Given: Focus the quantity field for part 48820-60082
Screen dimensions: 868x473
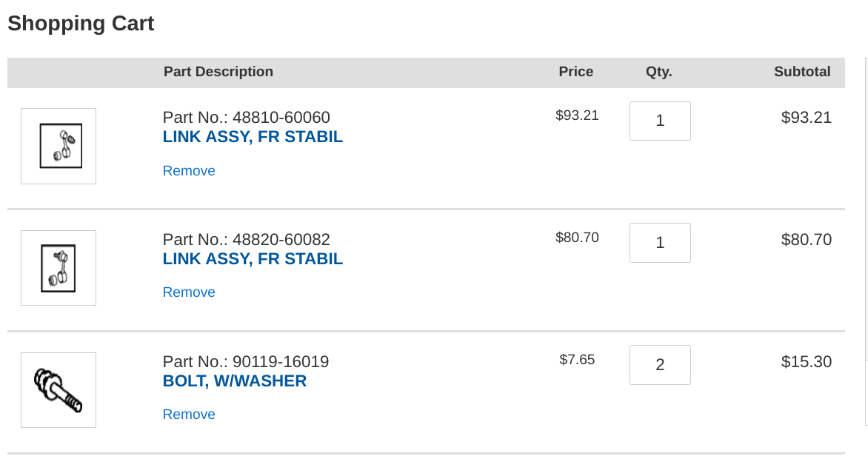Looking at the screenshot, I should (x=660, y=243).
